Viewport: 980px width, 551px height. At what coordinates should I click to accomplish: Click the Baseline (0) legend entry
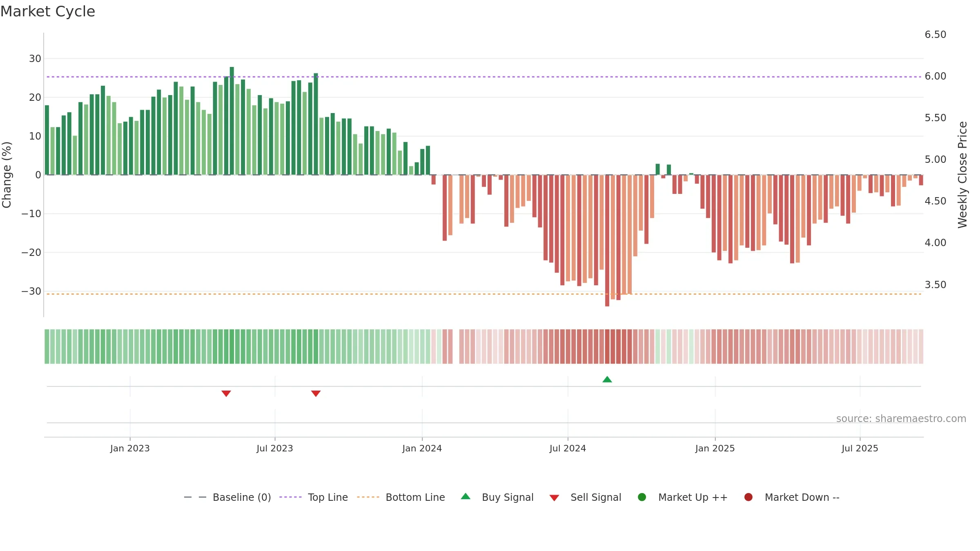coord(227,497)
